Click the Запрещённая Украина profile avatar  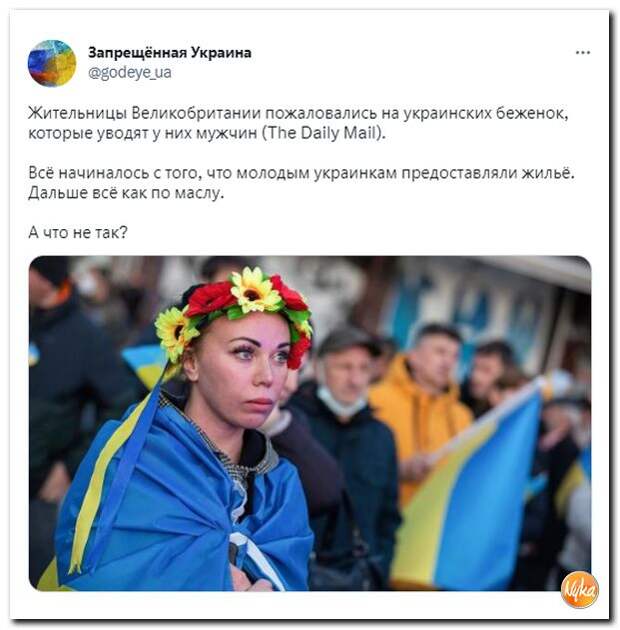[x=52, y=63]
